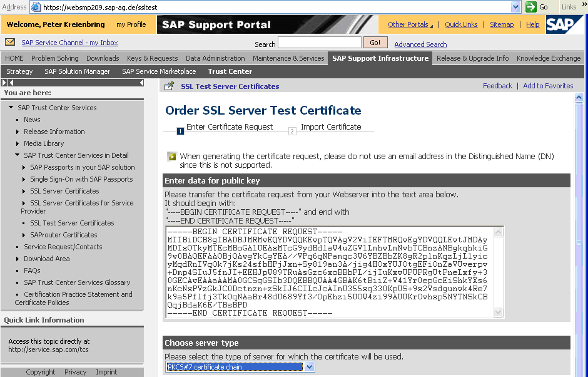588x377 pixels.
Task: Click the http://service.sap.com/tcs quick link text
Action: (48, 349)
